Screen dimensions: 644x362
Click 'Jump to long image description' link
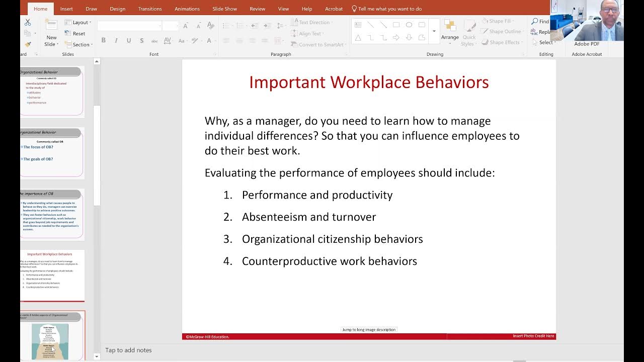[369, 329]
